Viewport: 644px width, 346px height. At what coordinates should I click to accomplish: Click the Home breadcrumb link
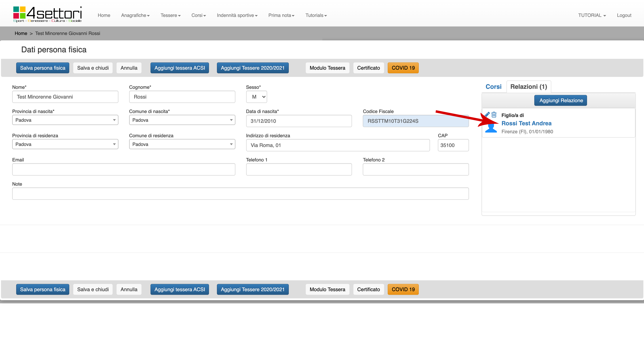click(21, 33)
